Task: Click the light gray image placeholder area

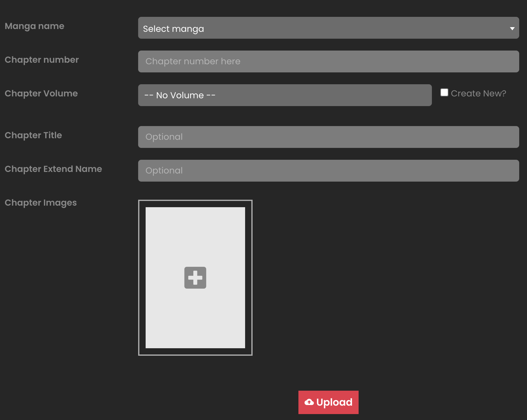Action: coord(195,237)
